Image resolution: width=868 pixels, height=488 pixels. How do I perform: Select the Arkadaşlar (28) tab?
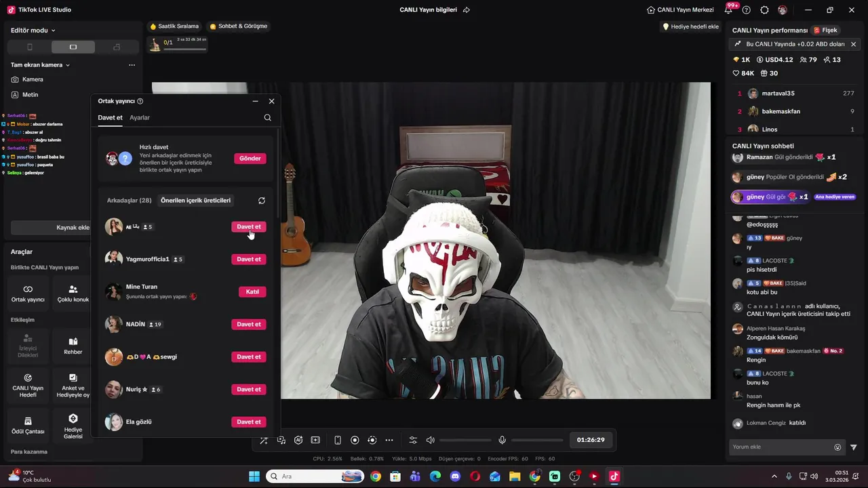point(129,201)
